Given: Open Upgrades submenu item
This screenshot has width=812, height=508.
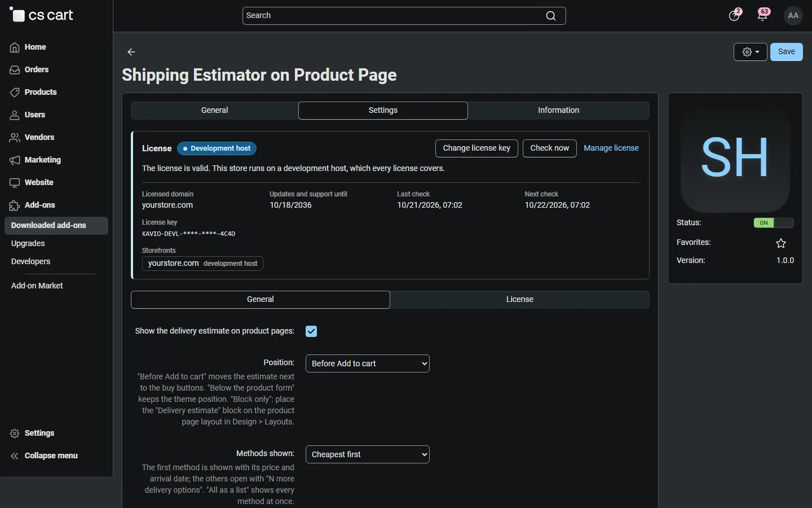Looking at the screenshot, I should (28, 244).
